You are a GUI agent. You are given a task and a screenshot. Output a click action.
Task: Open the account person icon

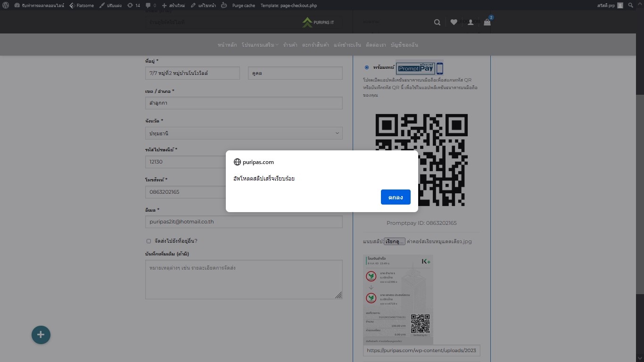[470, 22]
